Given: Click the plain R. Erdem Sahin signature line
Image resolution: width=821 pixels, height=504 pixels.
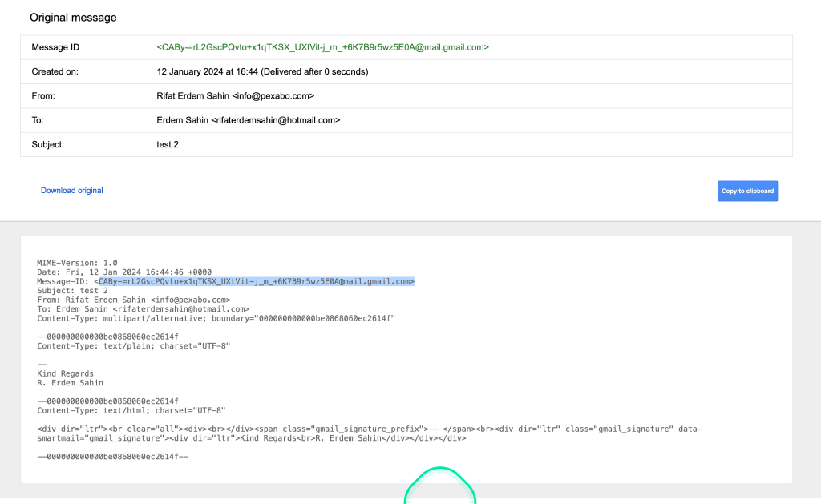Looking at the screenshot, I should (x=71, y=383).
